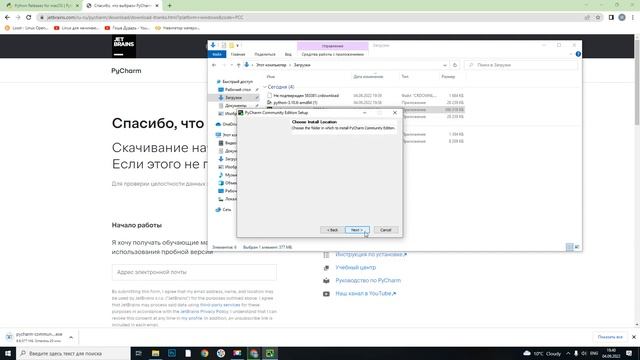Open the Linux для начинающих bookmark
640x360 pixels.
pyautogui.click(x=76, y=28)
